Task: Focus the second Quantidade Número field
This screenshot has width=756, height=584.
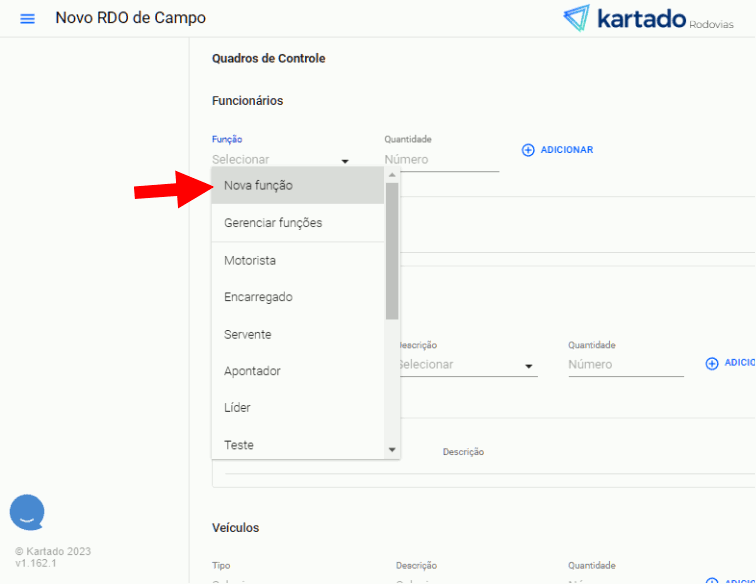Action: pyautogui.click(x=624, y=365)
